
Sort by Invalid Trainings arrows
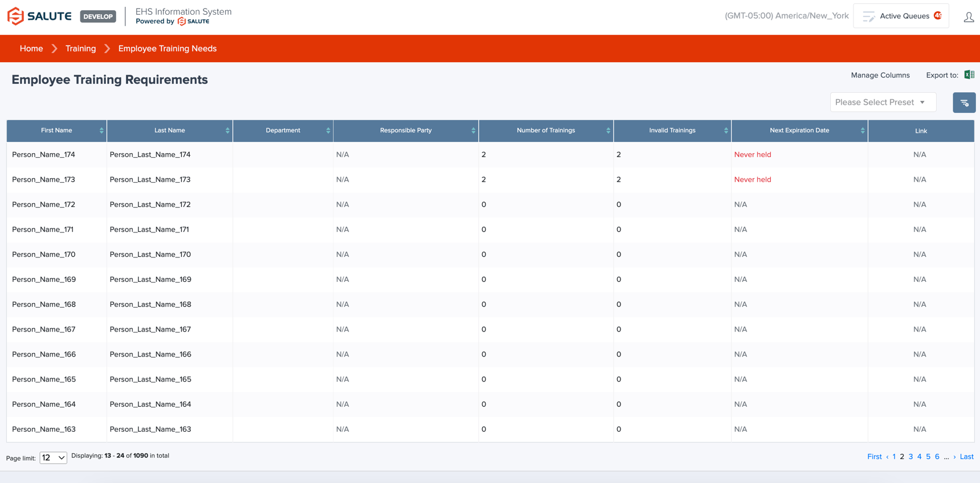tap(725, 130)
